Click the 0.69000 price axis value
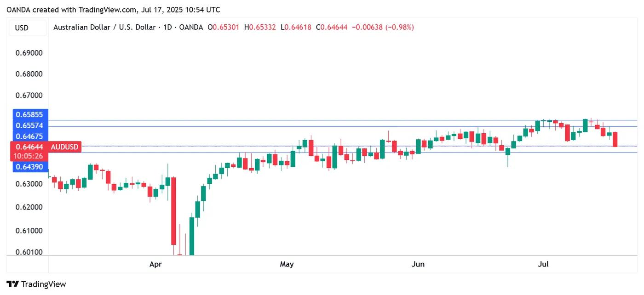 click(29, 53)
